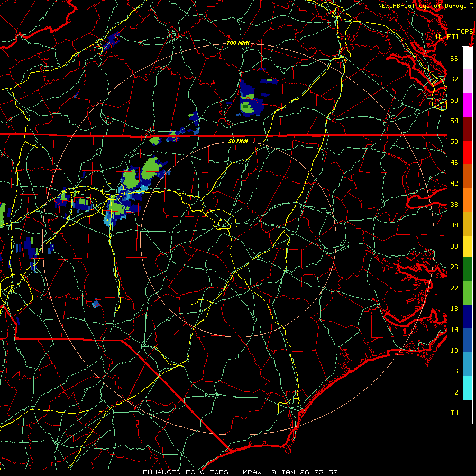Viewport: 476px width, 476px height.
Task: Click the legend value '34'
Action: [454, 225]
